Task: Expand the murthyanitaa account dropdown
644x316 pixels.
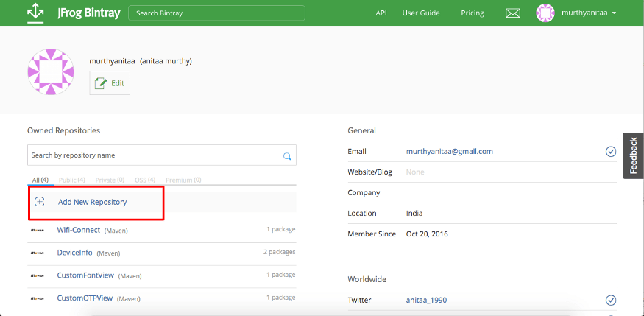Action: click(x=590, y=13)
